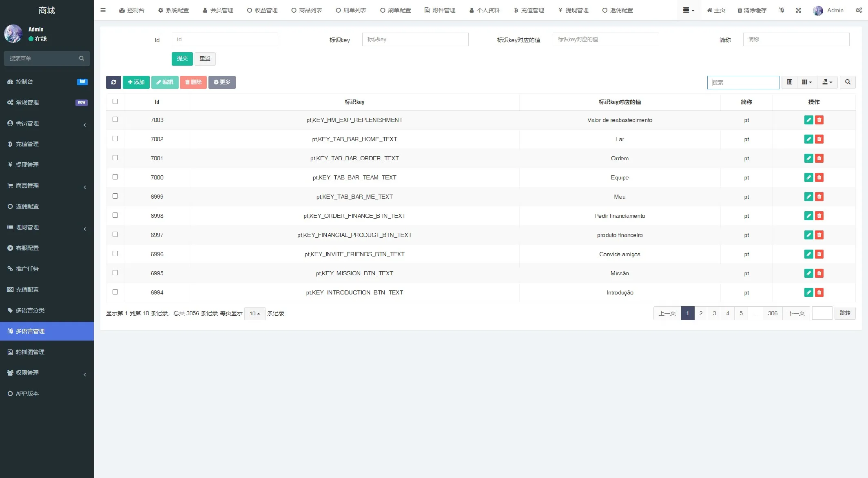Image resolution: width=868 pixels, height=478 pixels.
Task: Click the green 添加 button
Action: [136, 82]
